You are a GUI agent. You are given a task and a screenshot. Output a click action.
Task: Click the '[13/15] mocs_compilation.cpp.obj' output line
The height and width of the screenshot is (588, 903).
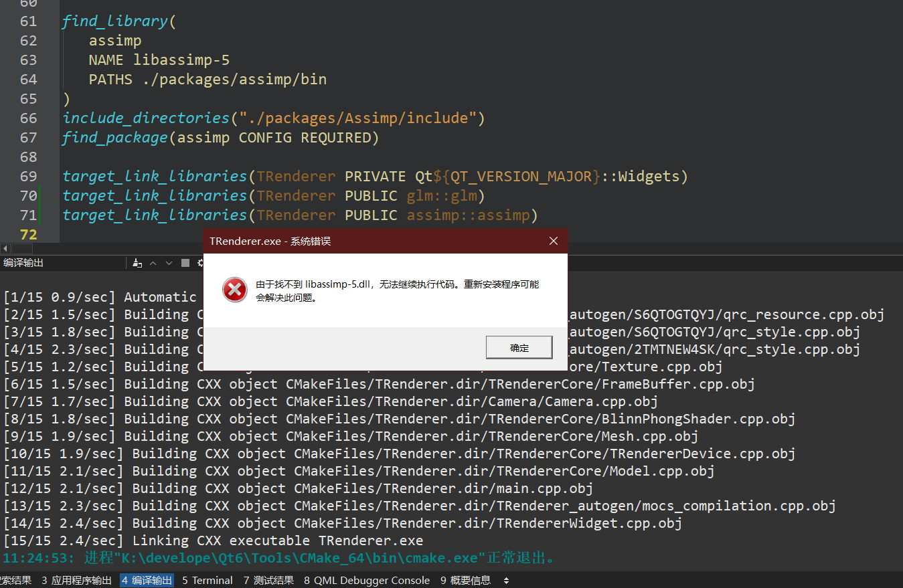[419, 506]
